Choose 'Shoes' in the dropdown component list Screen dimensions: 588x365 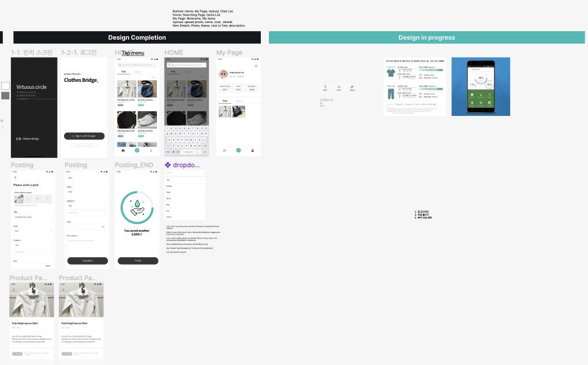[x=185, y=198]
